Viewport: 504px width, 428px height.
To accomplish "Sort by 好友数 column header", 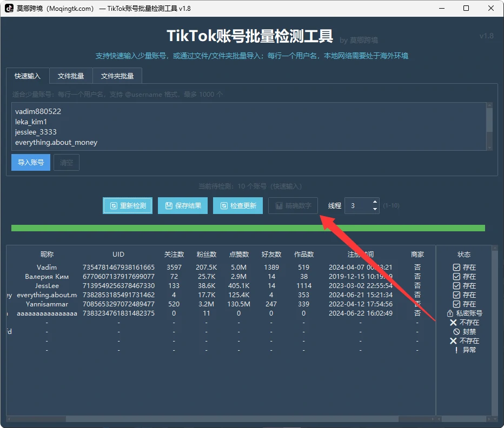I will [271, 255].
